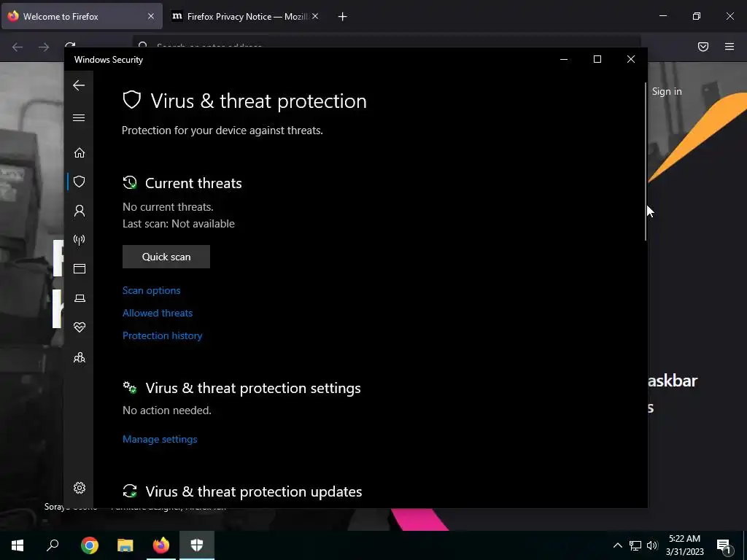Select Virus & threat protection shield icon
Image resolution: width=747 pixels, height=560 pixels.
point(79,182)
